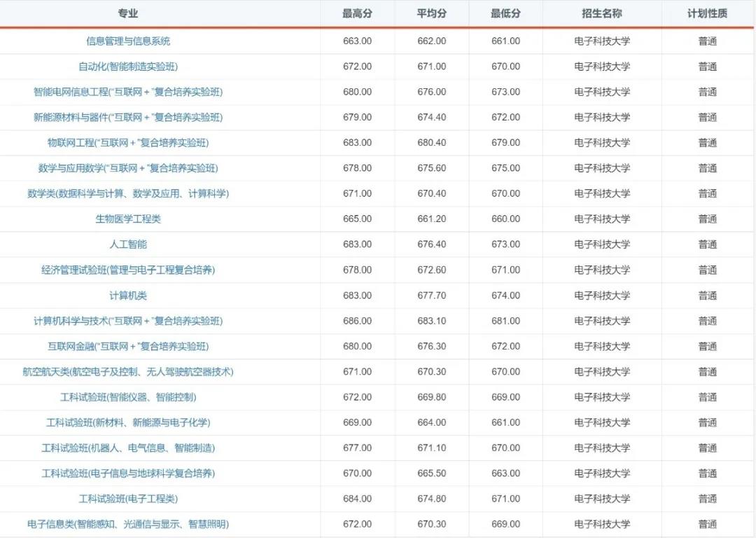
Task: Click the 电子信息类 major link
Action: (127, 523)
